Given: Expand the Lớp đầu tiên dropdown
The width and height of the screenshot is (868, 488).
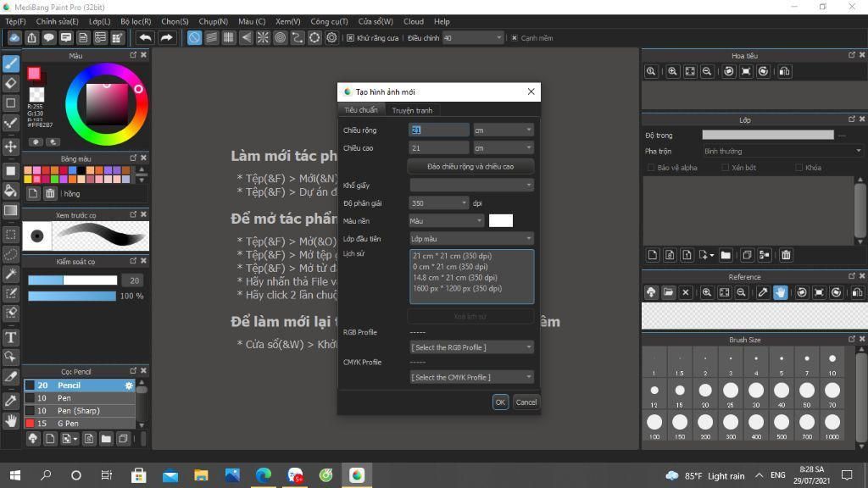Looking at the screenshot, I should [471, 238].
